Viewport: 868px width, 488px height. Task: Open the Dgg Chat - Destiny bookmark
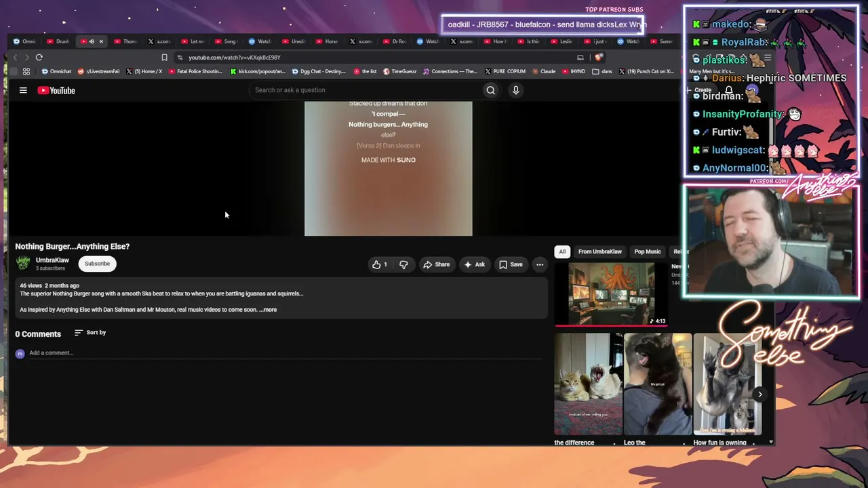pos(318,71)
